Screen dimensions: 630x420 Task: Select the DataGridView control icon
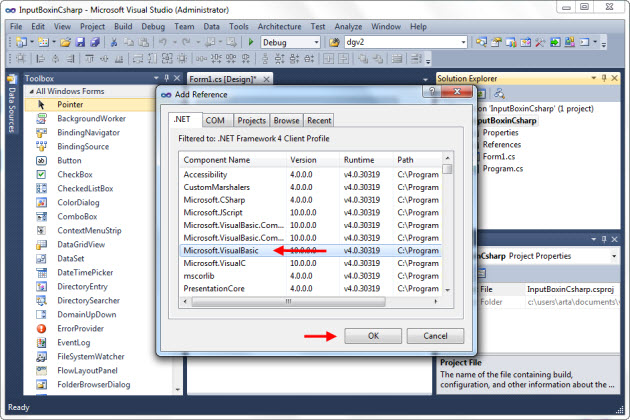click(x=42, y=243)
